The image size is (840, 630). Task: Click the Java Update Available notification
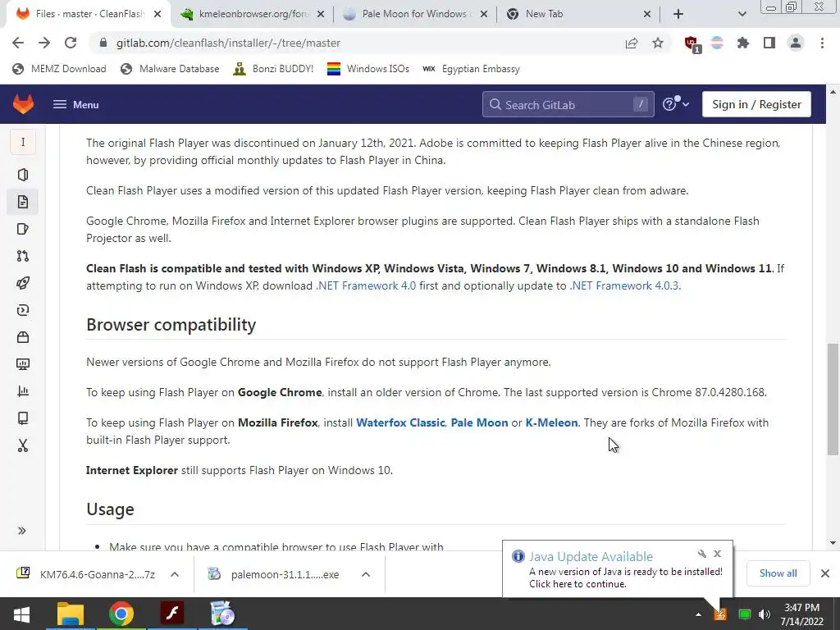[617, 569]
